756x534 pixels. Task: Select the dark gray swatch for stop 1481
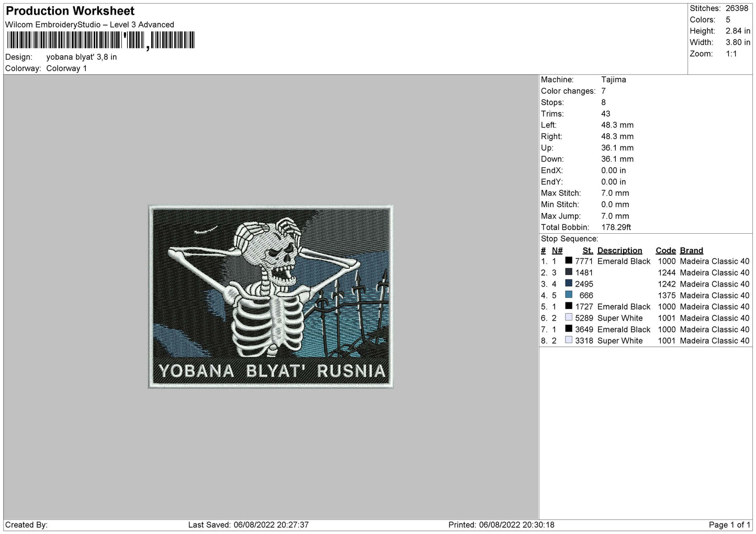click(569, 272)
